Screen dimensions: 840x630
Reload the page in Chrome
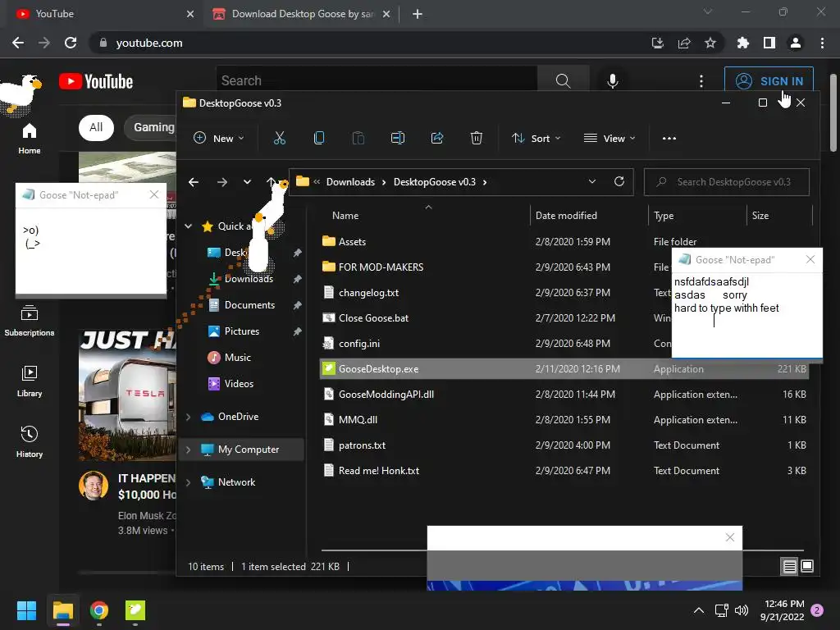click(x=71, y=43)
